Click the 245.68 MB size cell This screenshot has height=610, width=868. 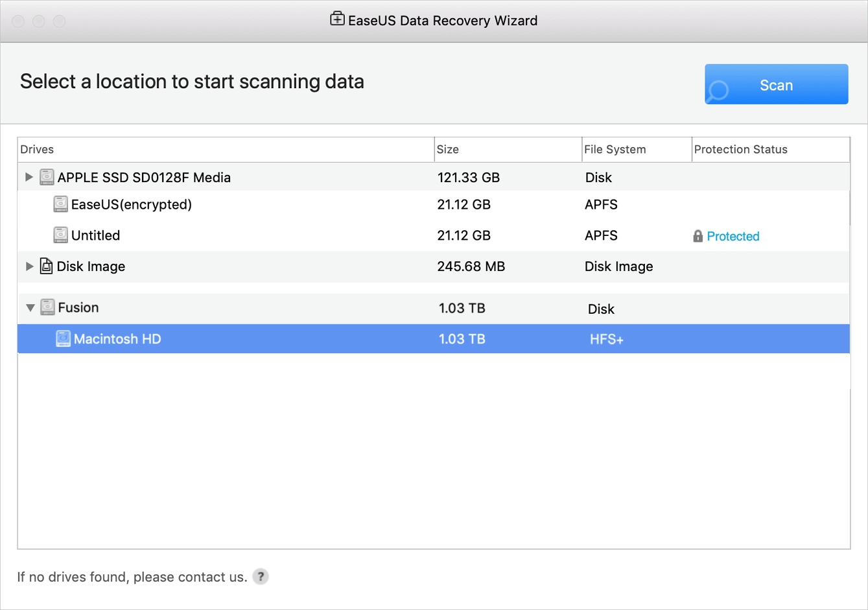(471, 266)
